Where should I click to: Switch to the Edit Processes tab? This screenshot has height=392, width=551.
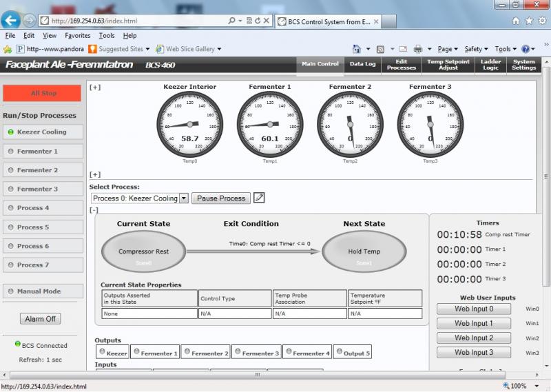pyautogui.click(x=402, y=64)
